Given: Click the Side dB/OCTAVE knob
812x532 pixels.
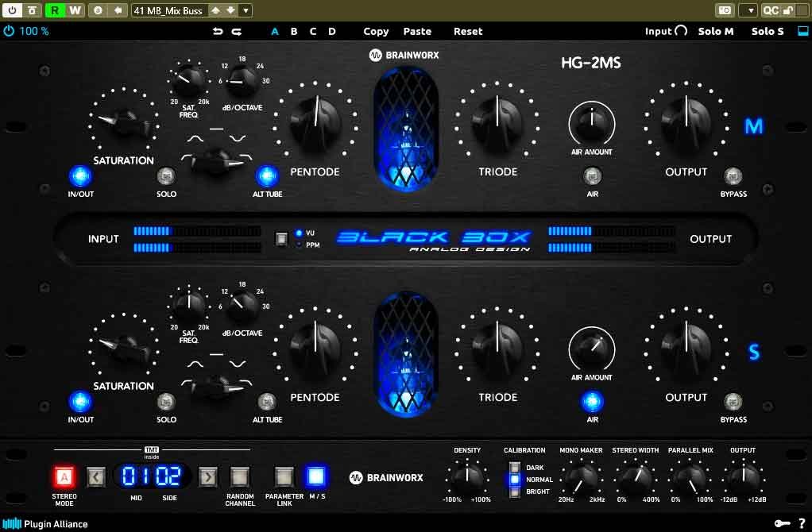Looking at the screenshot, I should pos(242,306).
